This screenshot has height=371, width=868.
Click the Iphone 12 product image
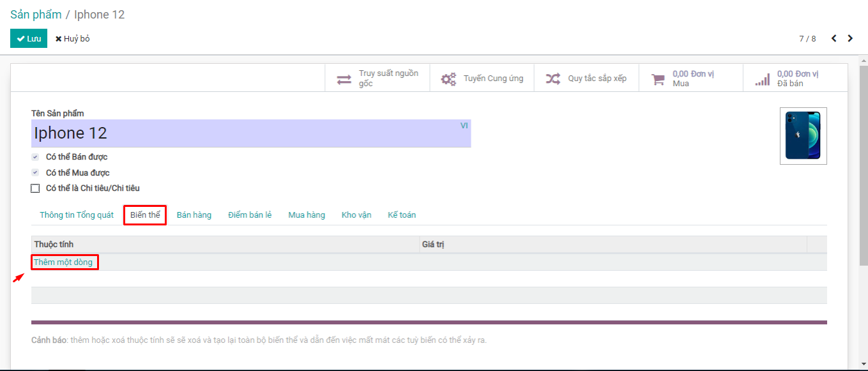803,136
